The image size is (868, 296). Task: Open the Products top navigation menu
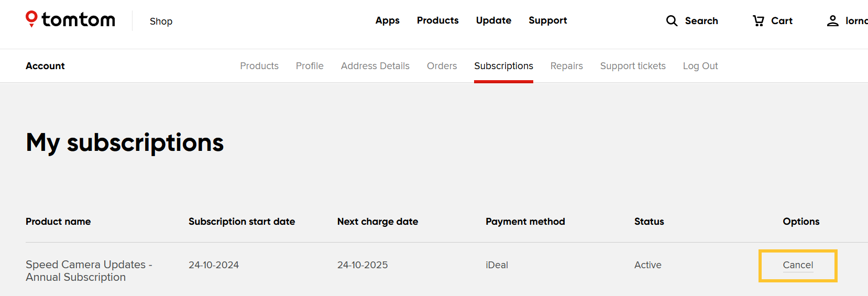click(x=437, y=20)
